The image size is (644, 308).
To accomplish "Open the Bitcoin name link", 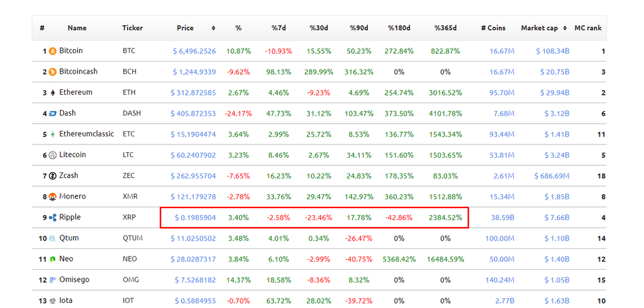I will tap(70, 51).
